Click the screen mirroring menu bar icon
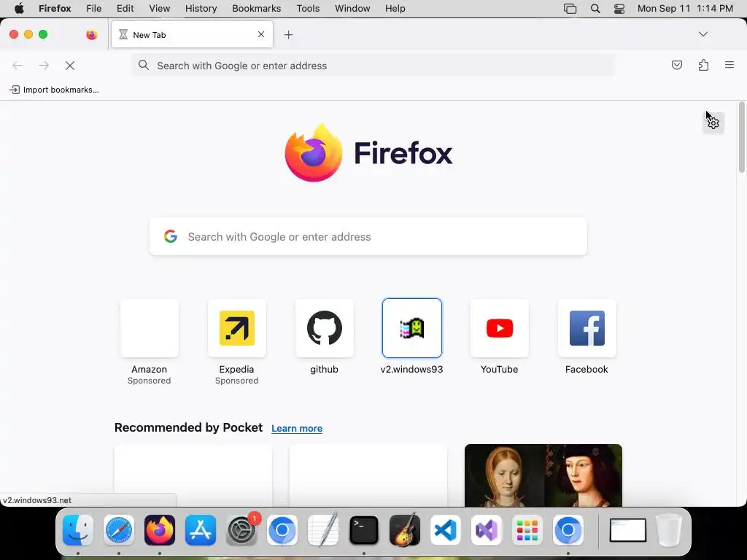The width and height of the screenshot is (747, 560). [570, 9]
